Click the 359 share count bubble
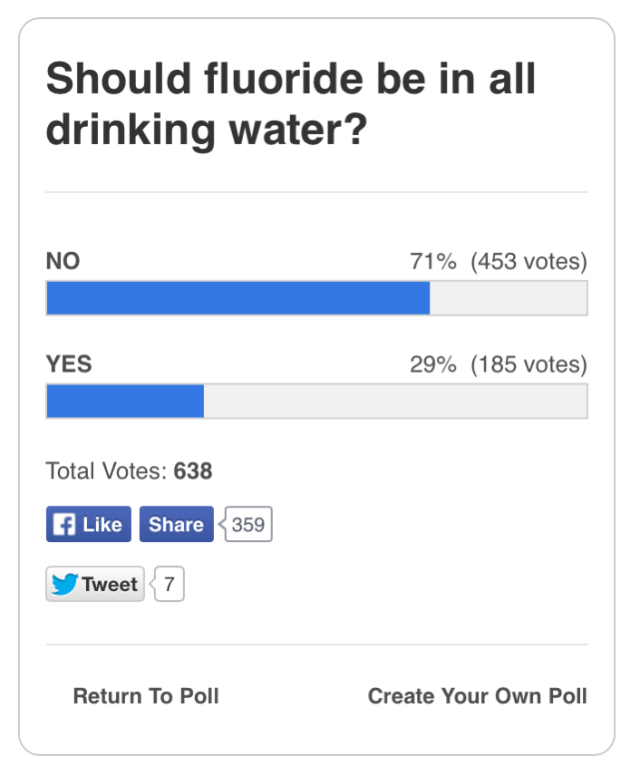Image resolution: width=630 pixels, height=775 pixels. point(248,525)
